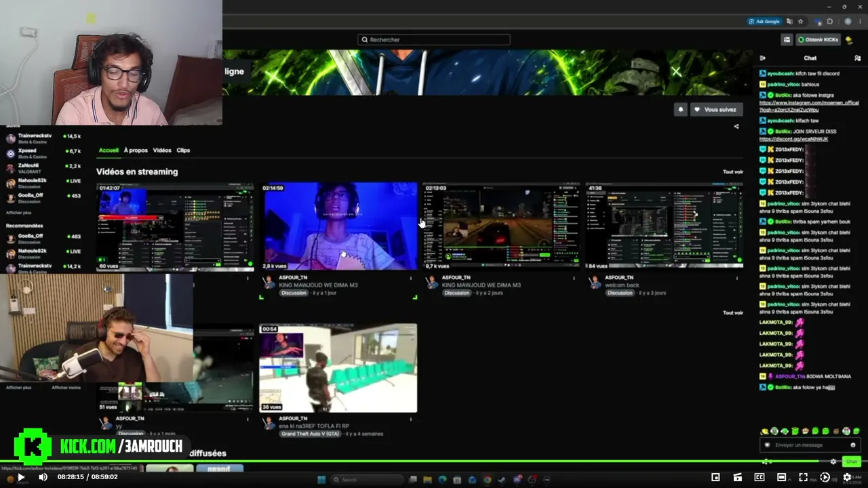Open Microsoft Edge from the taskbar
The image size is (868, 488).
click(442, 480)
